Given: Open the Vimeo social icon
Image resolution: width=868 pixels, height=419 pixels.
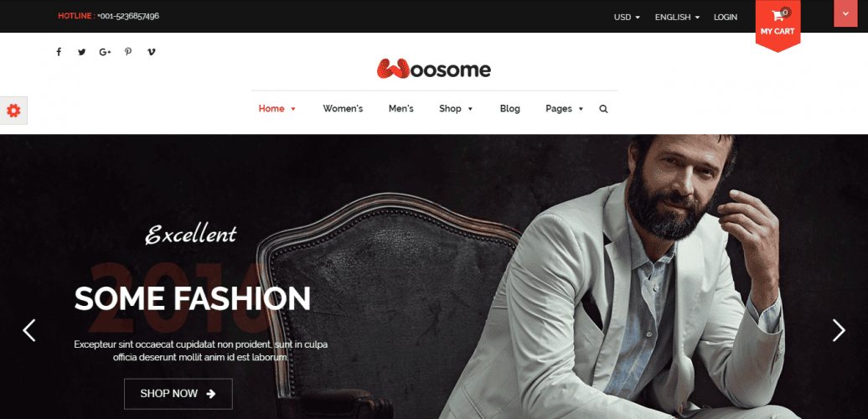Looking at the screenshot, I should (152, 52).
